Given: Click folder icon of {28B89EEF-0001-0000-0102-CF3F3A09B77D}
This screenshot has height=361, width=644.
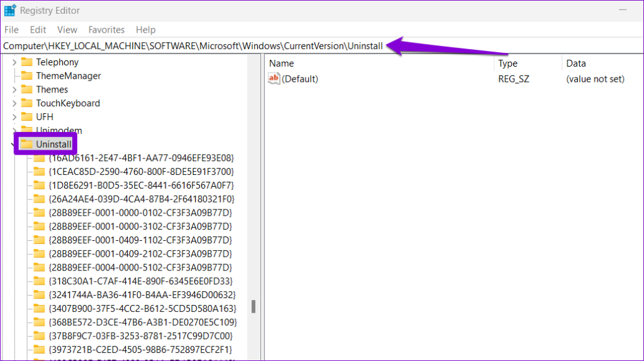Looking at the screenshot, I should [39, 213].
